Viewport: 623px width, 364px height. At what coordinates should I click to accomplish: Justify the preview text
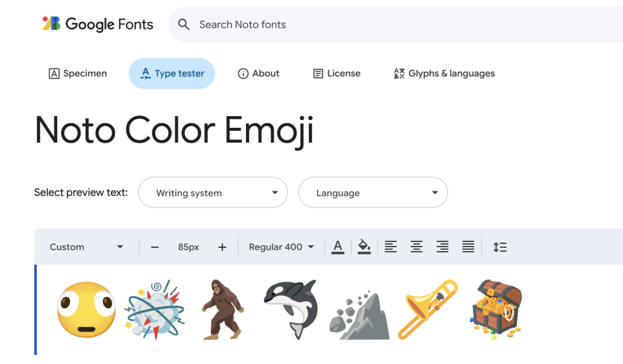point(468,247)
